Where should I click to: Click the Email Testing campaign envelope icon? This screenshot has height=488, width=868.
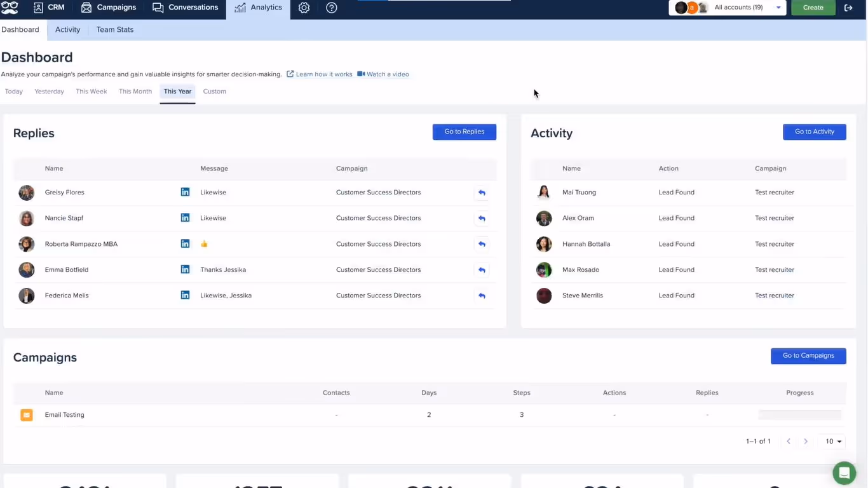pos(26,414)
